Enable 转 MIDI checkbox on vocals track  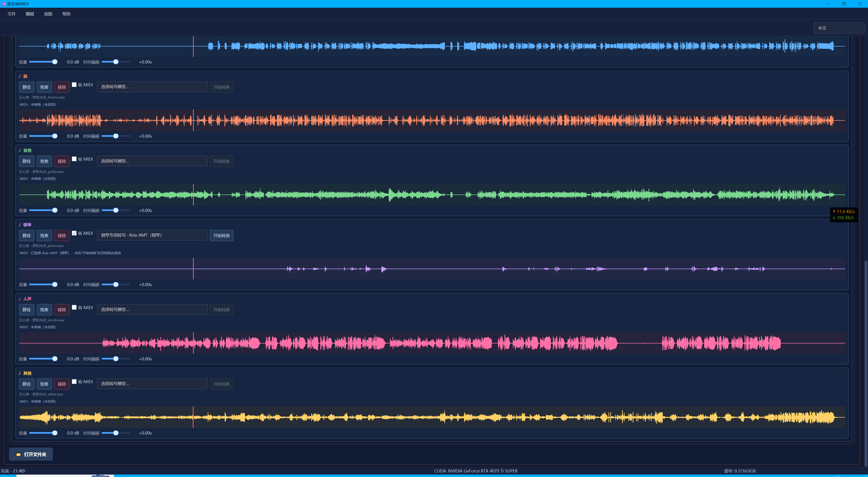74,307
